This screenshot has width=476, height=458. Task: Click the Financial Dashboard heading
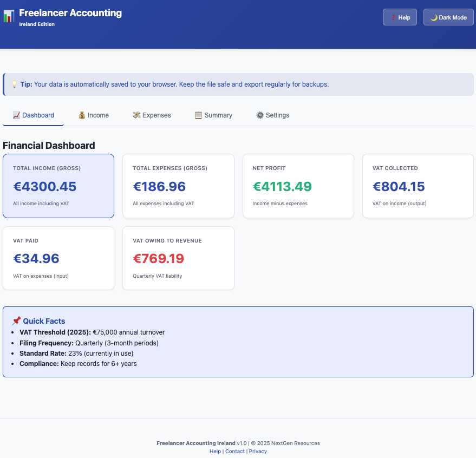pos(49,146)
